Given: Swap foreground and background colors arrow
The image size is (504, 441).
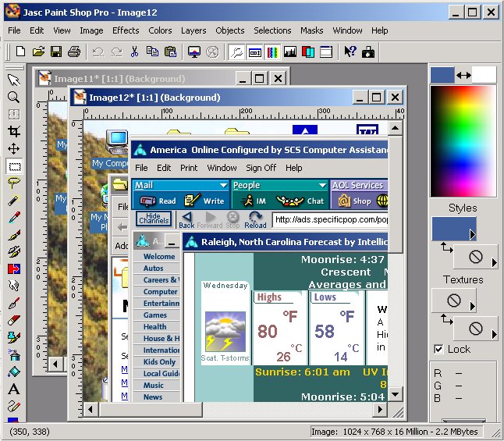Looking at the screenshot, I should coord(463,75).
